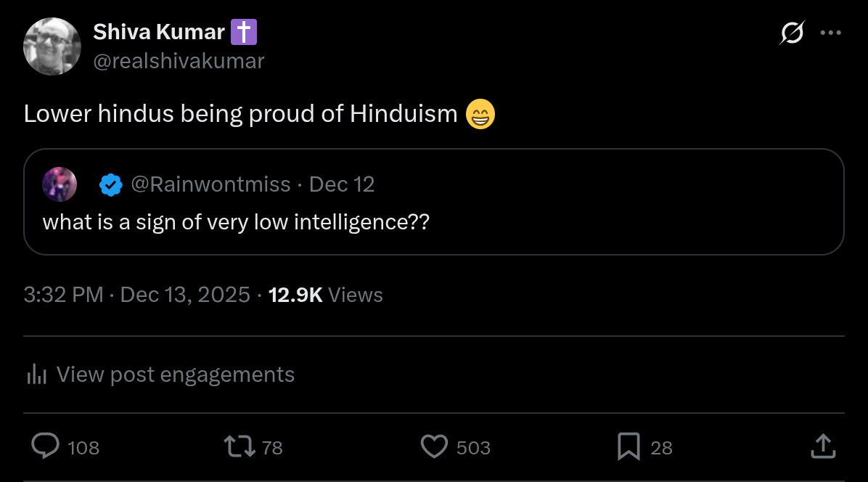Repost this post using the repost icon
The image size is (868, 482).
[x=241, y=446]
